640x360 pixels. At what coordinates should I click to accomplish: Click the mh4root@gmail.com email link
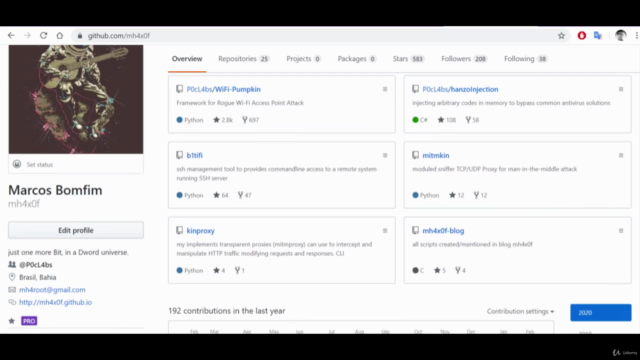52,290
